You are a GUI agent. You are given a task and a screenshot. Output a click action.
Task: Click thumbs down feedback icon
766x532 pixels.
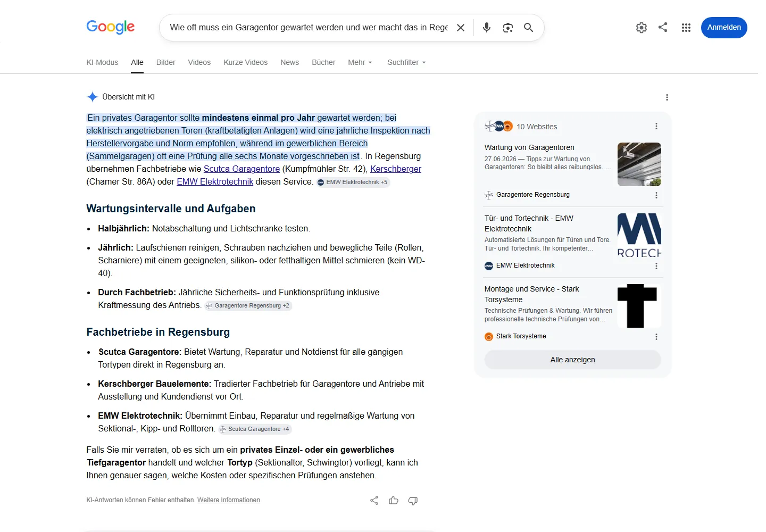click(413, 501)
